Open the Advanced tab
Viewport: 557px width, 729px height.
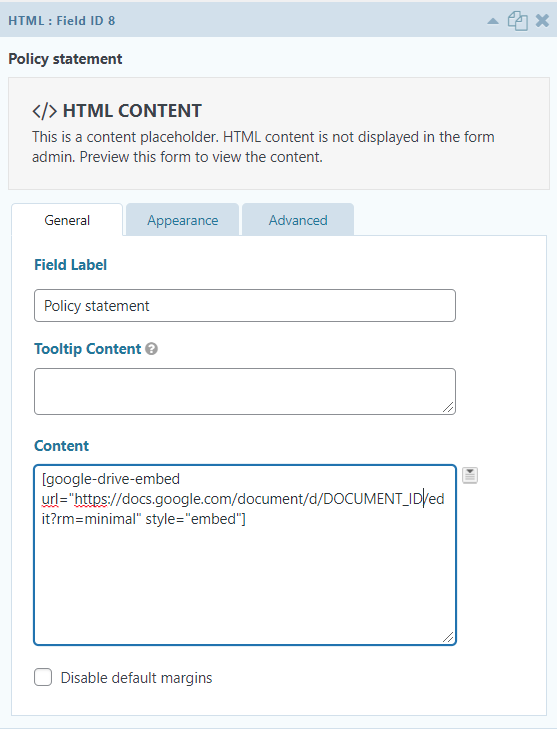pyautogui.click(x=298, y=220)
